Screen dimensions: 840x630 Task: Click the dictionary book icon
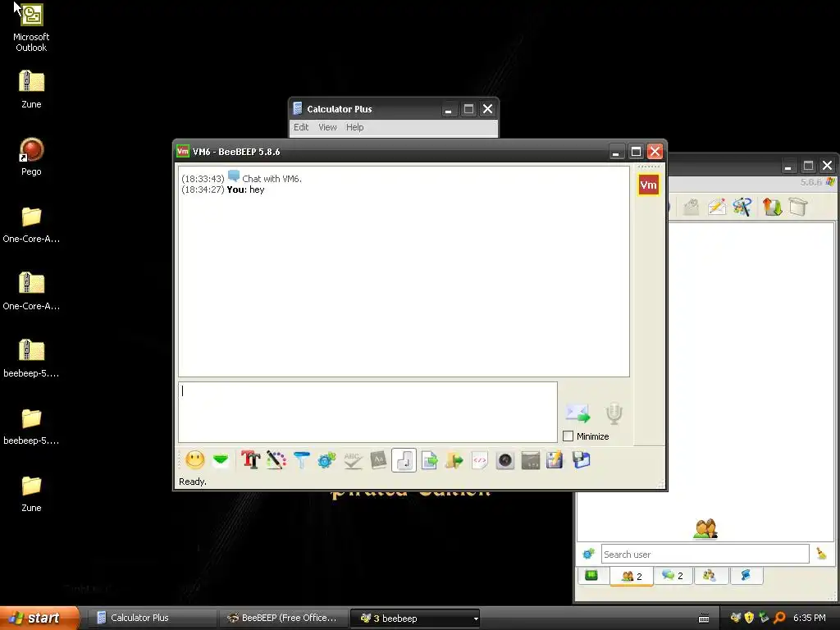(x=378, y=459)
